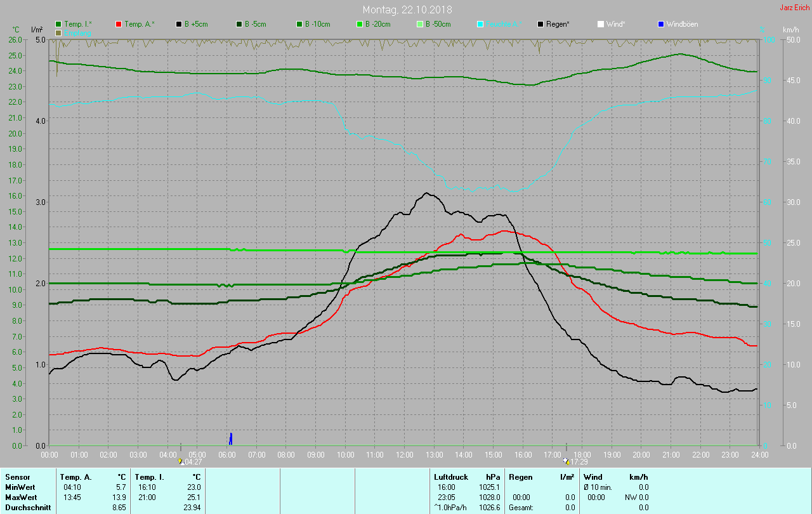The width and height of the screenshot is (812, 514).
Task: Click the cyan Feuchte A. legend swatch
Action: pyautogui.click(x=480, y=24)
